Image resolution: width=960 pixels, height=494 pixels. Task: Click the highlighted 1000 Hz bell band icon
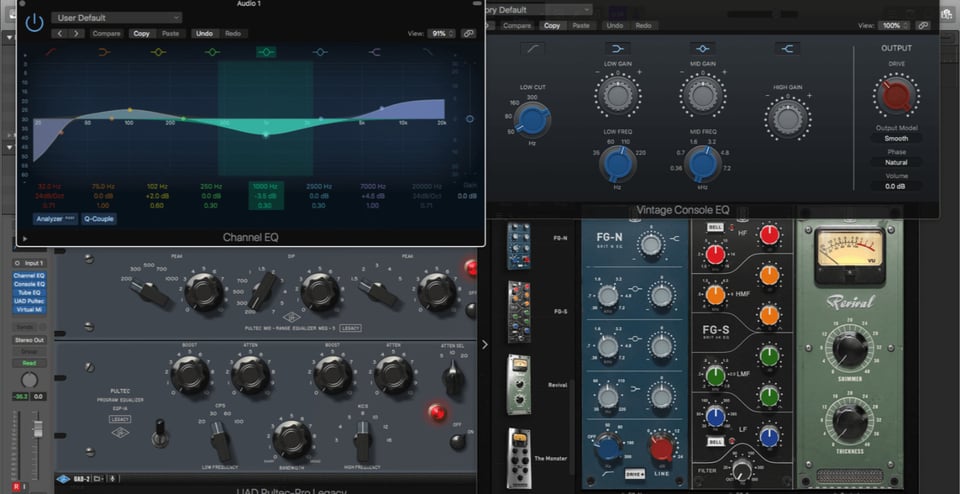pos(265,51)
